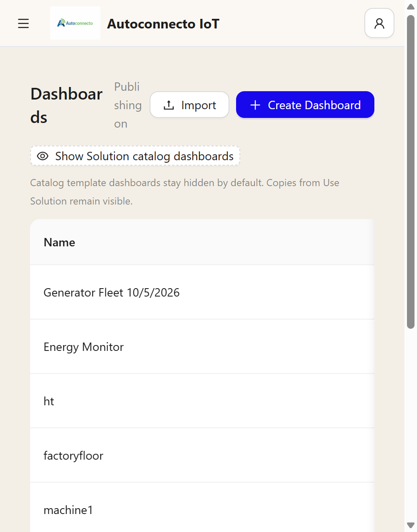This screenshot has width=417, height=532.
Task: Open the Energy Monitor dashboard row
Action: 202,347
